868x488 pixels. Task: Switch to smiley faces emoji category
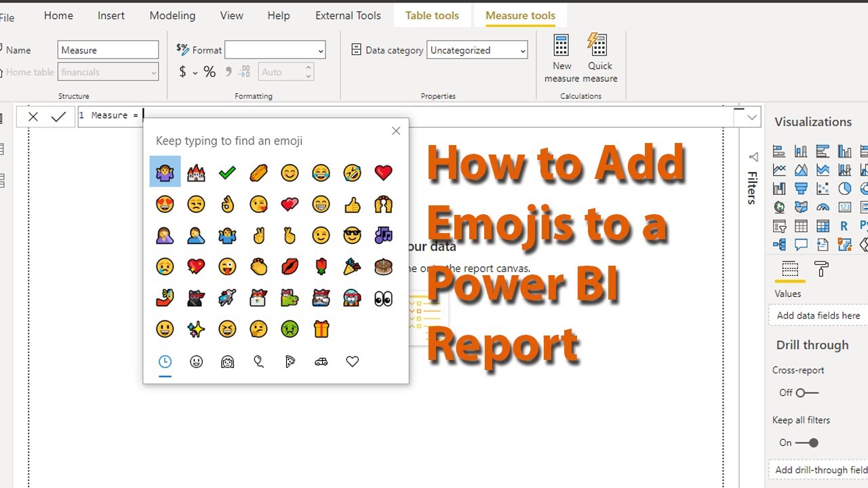[197, 362]
